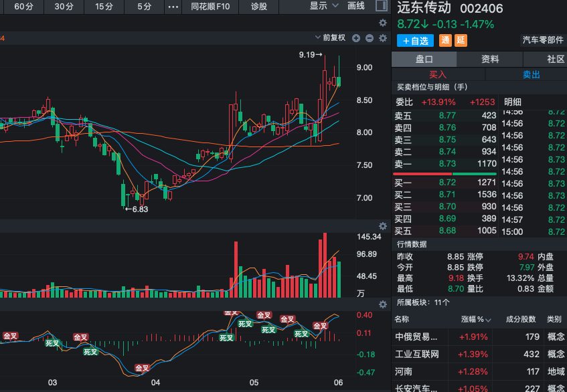Click the 换手 13.32% value
567x392 pixels.
tap(520, 278)
